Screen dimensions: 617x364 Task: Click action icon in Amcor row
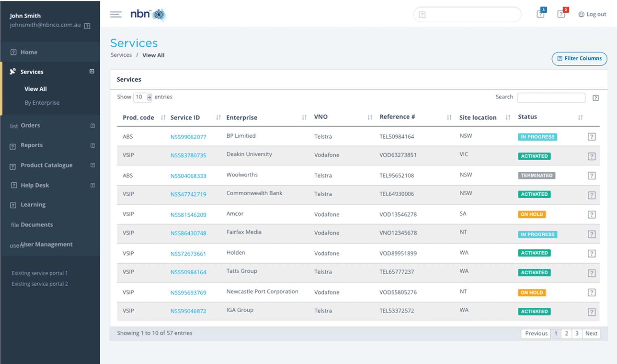(x=592, y=215)
